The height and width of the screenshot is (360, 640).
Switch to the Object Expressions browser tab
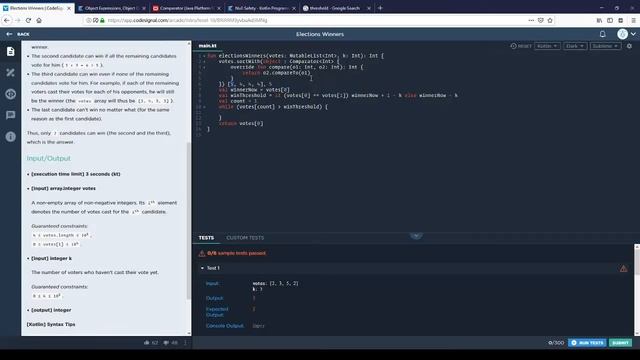(112, 8)
